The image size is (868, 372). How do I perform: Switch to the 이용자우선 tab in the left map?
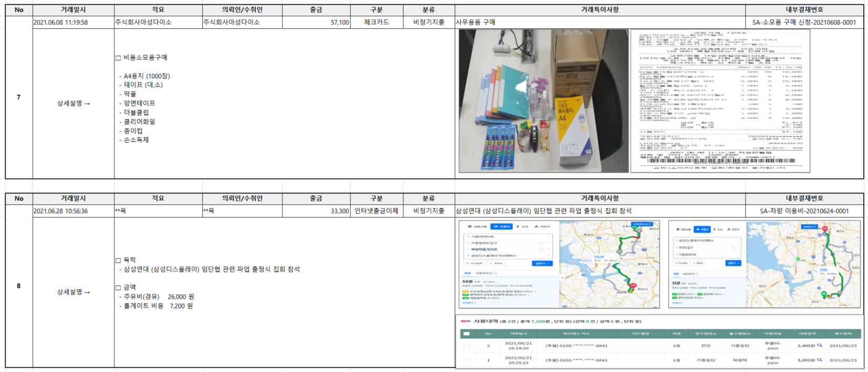(x=486, y=273)
